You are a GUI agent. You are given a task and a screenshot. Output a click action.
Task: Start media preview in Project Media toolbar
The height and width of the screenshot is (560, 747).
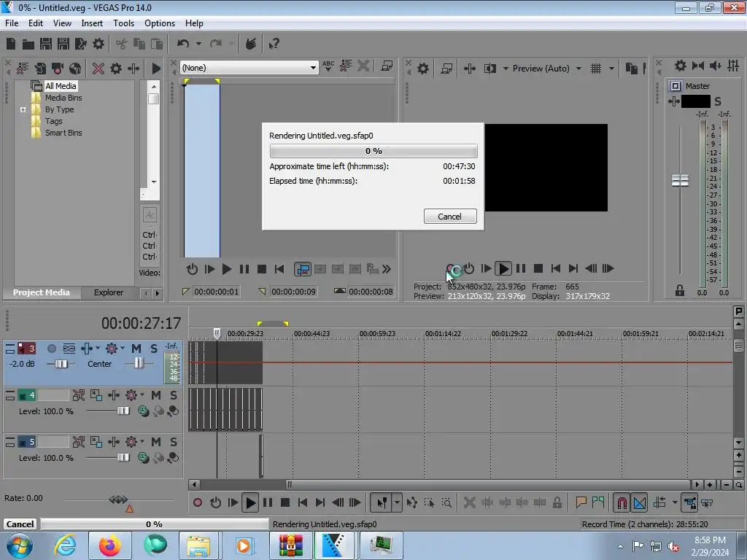coord(156,68)
